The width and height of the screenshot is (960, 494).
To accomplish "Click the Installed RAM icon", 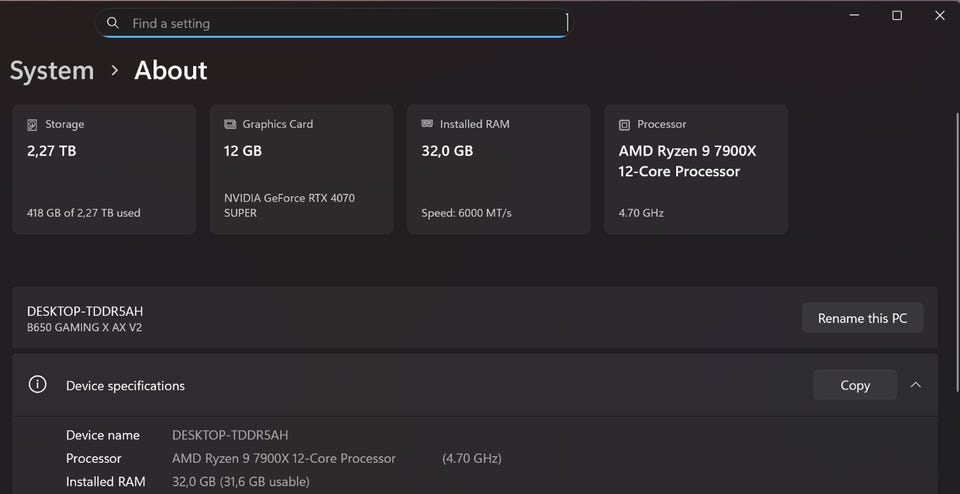I will pos(427,125).
